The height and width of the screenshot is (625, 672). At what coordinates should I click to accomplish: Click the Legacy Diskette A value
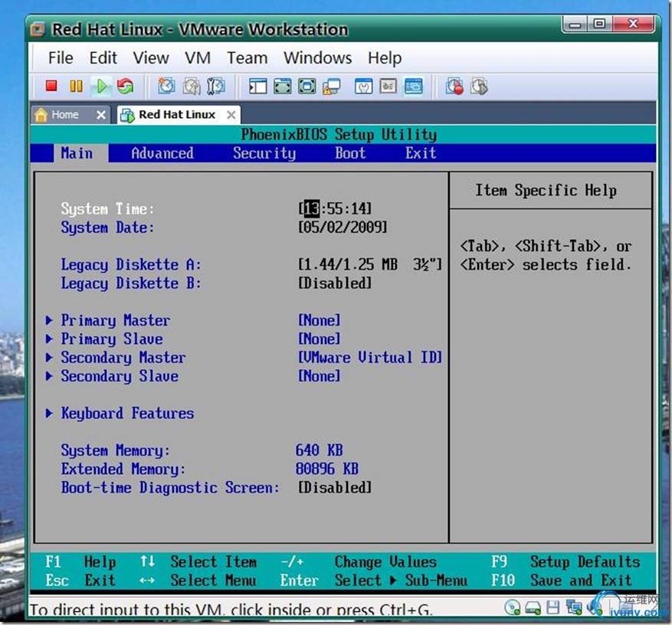click(x=370, y=264)
